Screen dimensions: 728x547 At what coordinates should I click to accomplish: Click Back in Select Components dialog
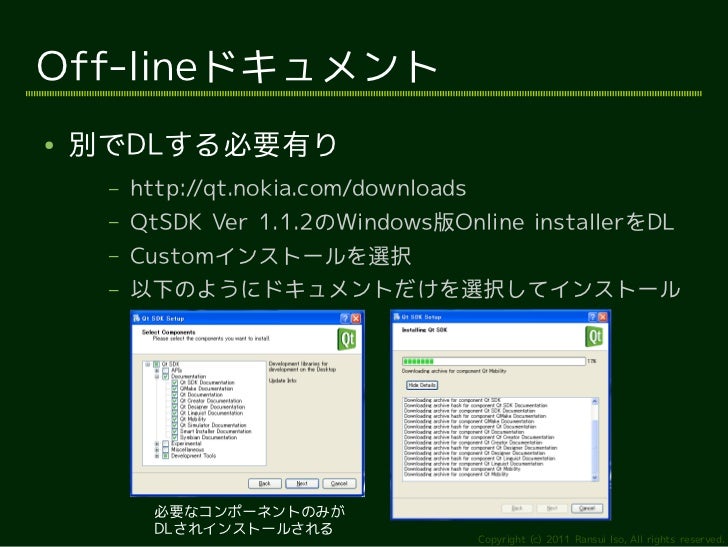[265, 483]
